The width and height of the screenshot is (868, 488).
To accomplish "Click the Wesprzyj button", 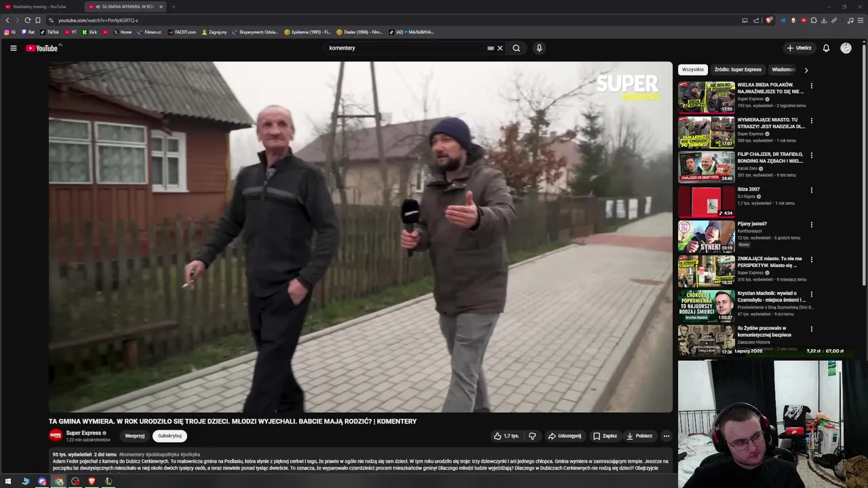I will tap(134, 436).
